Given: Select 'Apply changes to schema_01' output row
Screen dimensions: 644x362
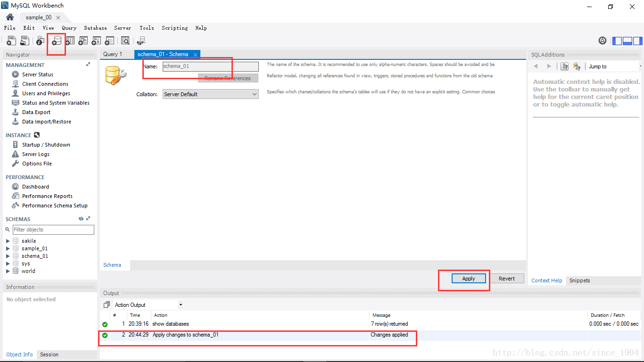Looking at the screenshot, I should tap(370, 335).
